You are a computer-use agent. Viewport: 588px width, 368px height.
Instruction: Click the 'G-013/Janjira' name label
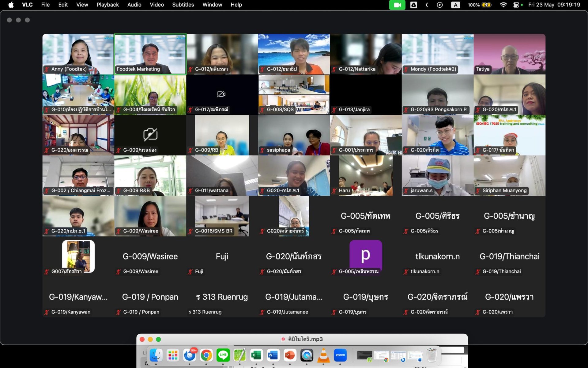[354, 109]
